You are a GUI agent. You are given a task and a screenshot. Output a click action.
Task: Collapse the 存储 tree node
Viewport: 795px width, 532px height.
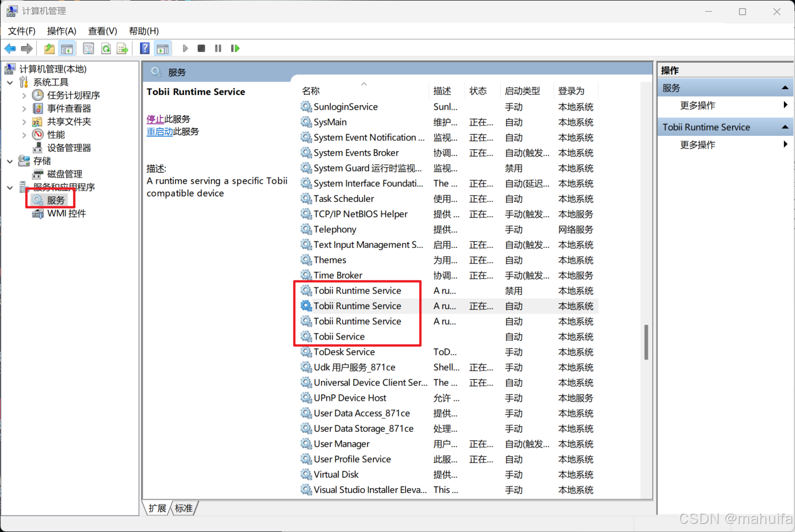(x=10, y=161)
